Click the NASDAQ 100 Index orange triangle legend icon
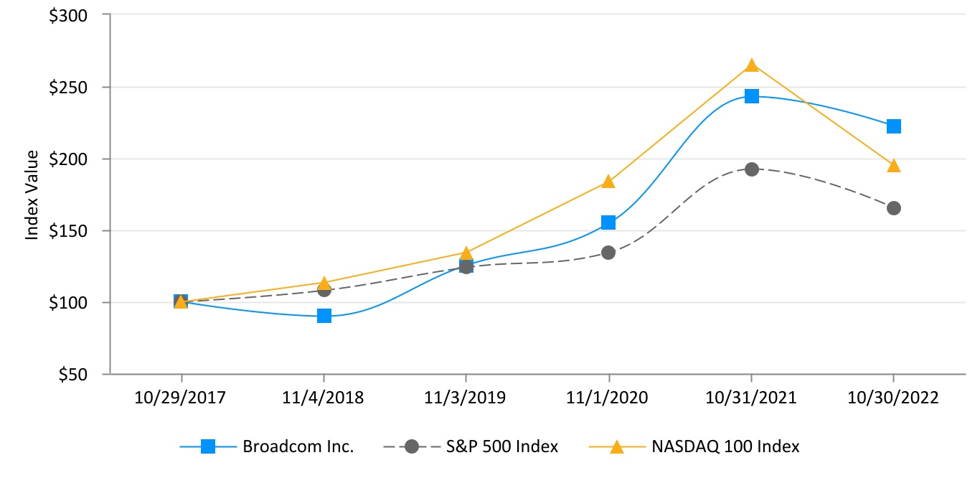 pyautogui.click(x=616, y=446)
